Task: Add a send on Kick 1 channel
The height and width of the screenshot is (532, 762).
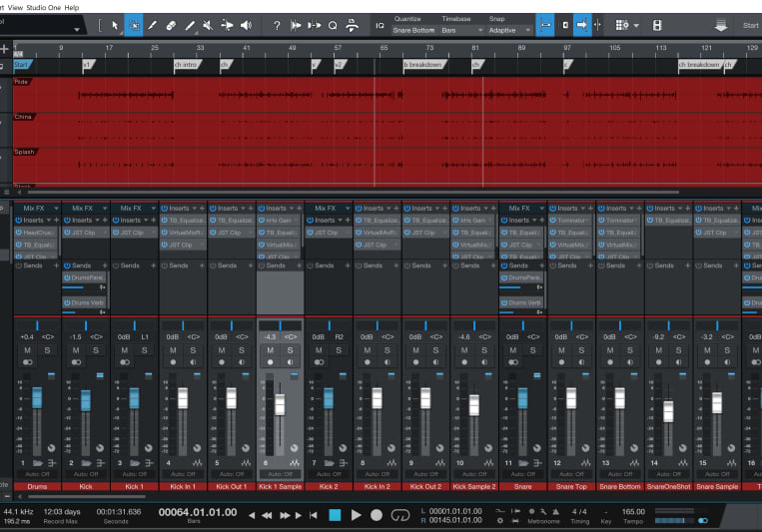Action: pyautogui.click(x=153, y=266)
